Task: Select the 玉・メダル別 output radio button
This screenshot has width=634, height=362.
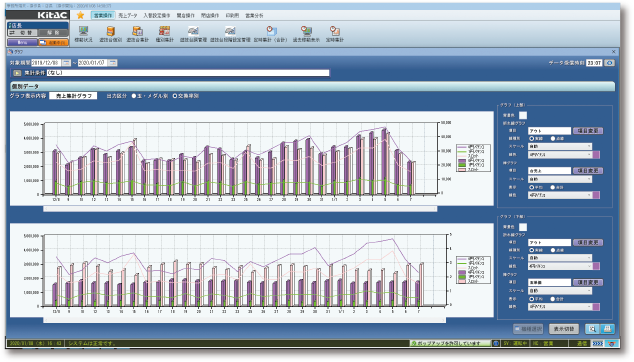Action: (x=134, y=96)
